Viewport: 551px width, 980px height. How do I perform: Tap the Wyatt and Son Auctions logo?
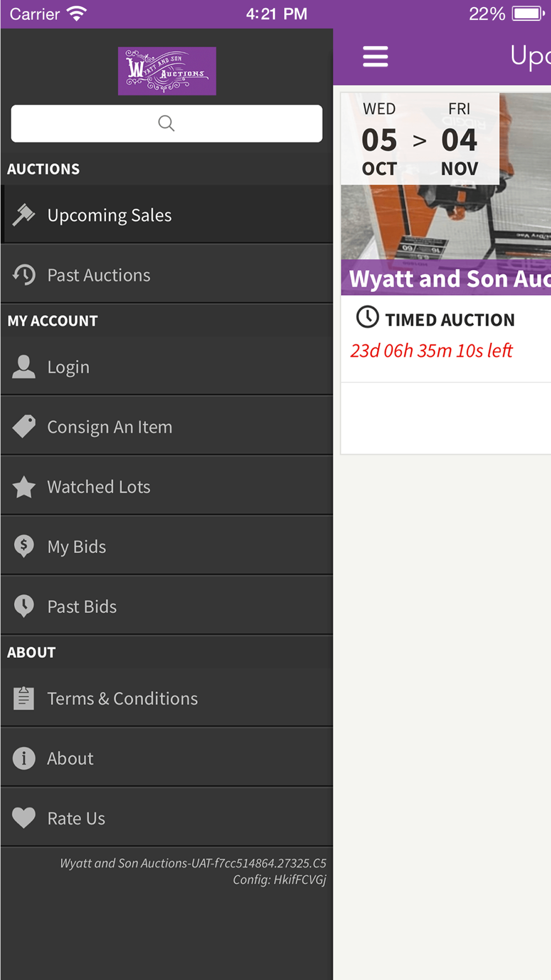click(167, 71)
